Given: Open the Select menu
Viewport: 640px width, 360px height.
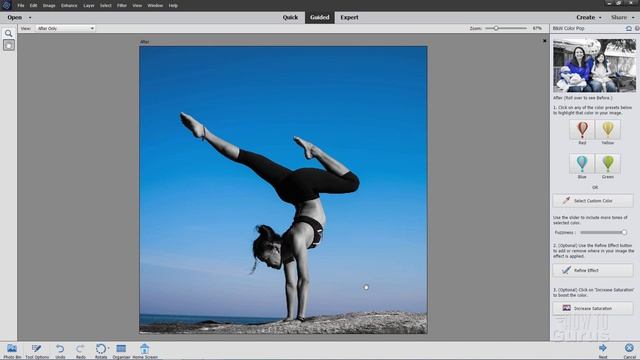Looking at the screenshot, I should [106, 6].
